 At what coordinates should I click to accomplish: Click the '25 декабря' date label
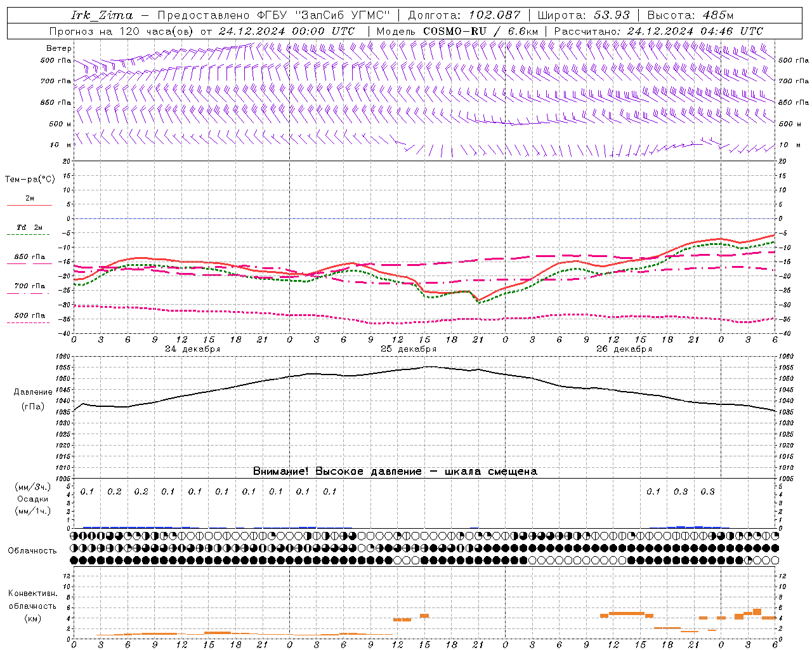coord(409,349)
